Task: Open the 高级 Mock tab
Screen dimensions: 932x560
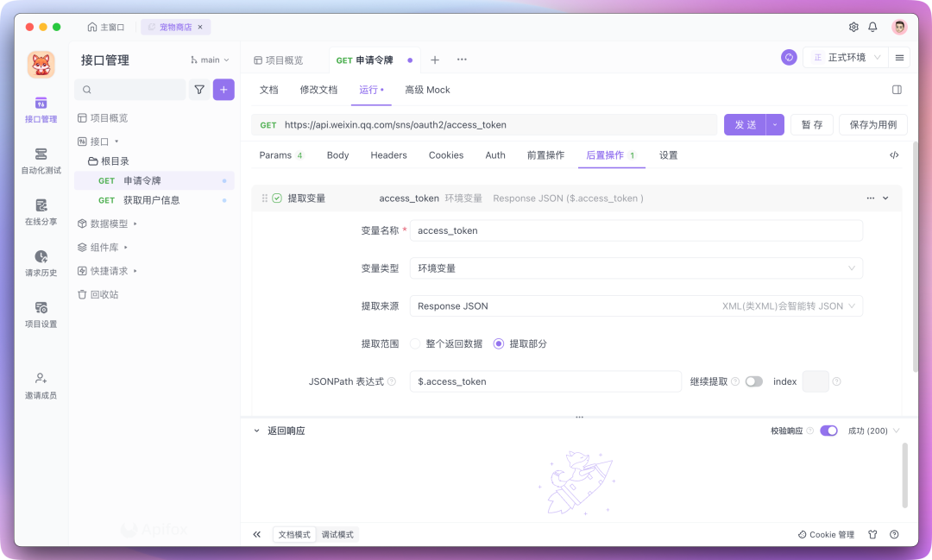Action: (427, 90)
